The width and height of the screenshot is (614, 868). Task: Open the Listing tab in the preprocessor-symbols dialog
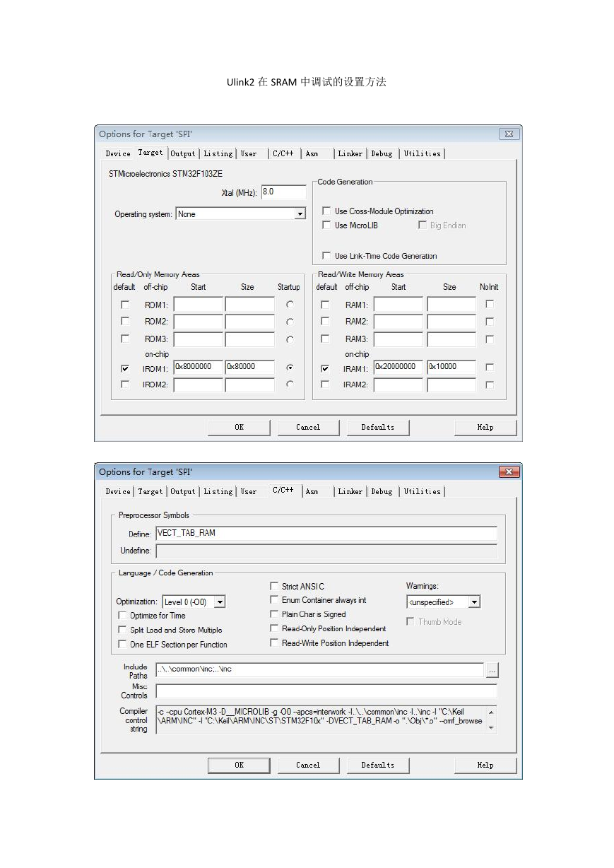218,491
